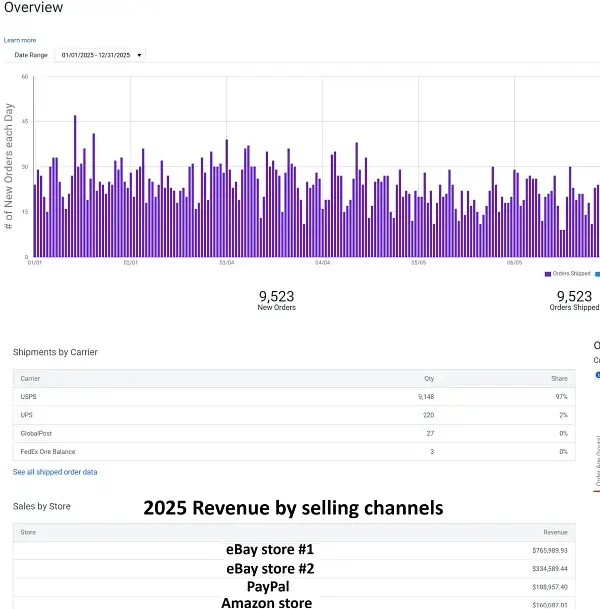The image size is (600, 609).
Task: Click the Revenue column header
Action: click(555, 532)
